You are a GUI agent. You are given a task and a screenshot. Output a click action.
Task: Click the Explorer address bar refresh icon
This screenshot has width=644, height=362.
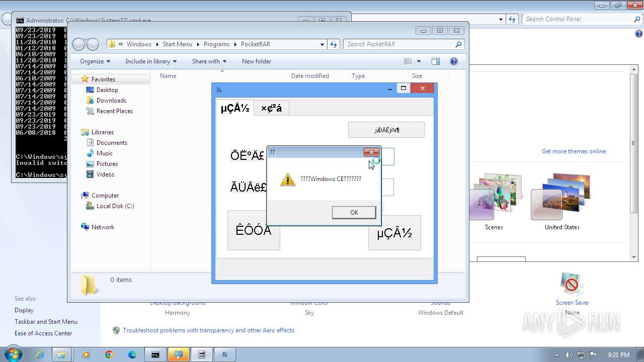click(x=333, y=44)
